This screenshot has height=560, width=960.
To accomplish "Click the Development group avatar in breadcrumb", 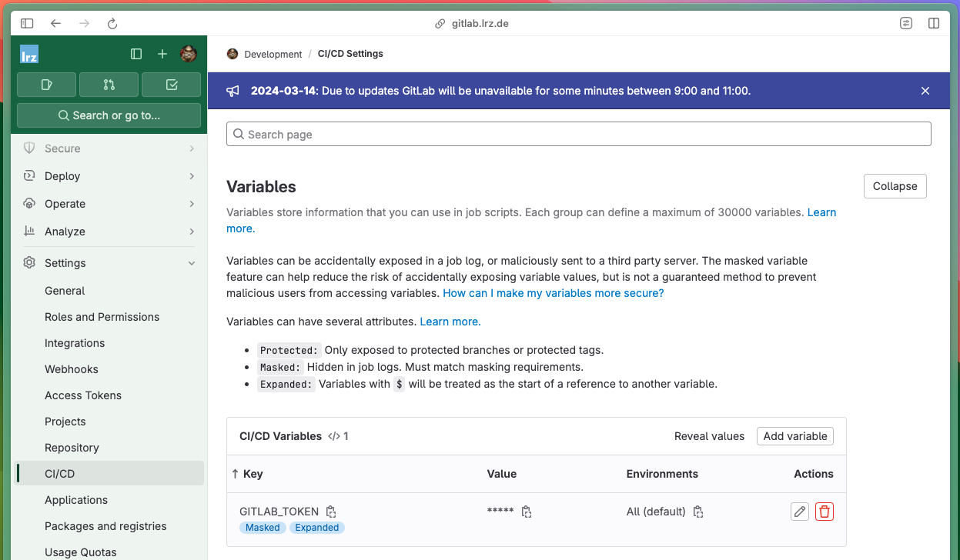I will 232,54.
